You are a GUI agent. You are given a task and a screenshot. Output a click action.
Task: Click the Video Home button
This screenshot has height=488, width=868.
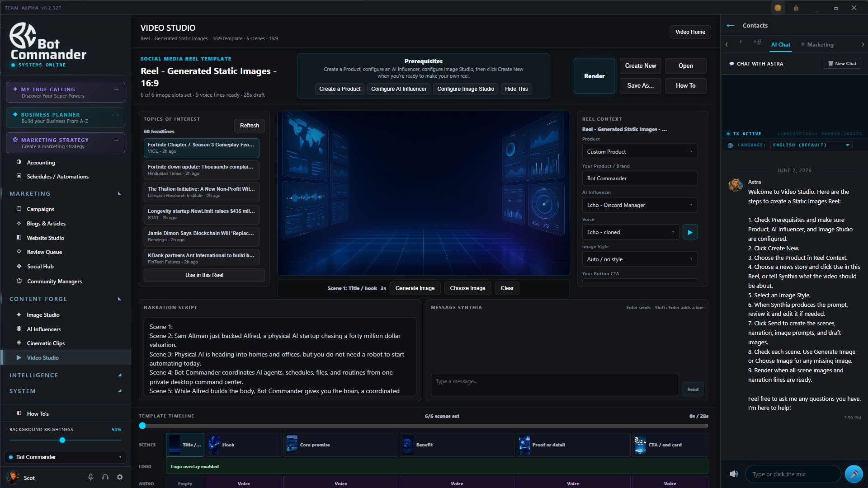click(x=690, y=32)
